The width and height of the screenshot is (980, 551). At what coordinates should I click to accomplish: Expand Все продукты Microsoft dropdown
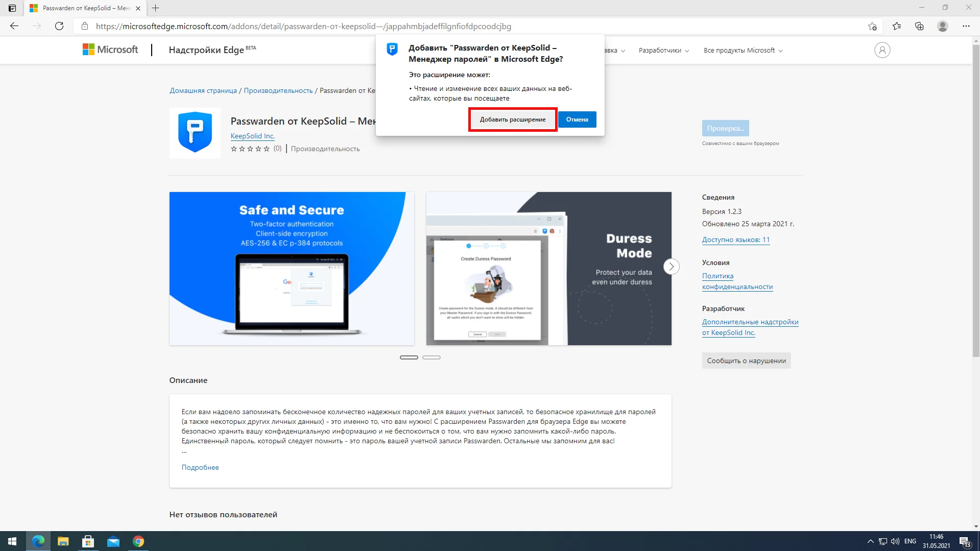tap(743, 50)
